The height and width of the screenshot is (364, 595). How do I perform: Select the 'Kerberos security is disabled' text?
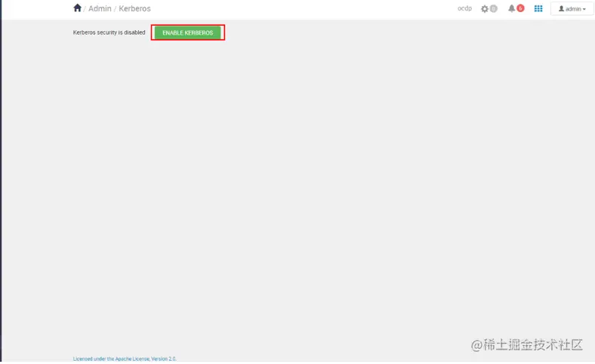pyautogui.click(x=109, y=32)
